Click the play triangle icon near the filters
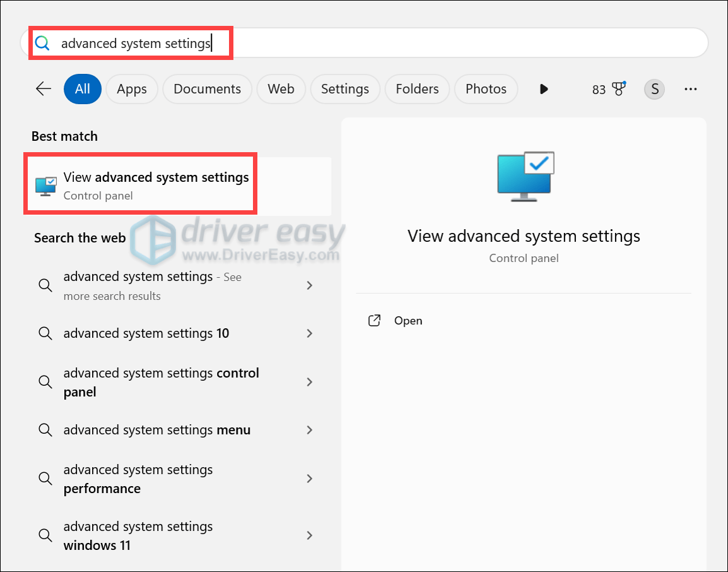Viewport: 728px width, 572px height. [x=544, y=89]
